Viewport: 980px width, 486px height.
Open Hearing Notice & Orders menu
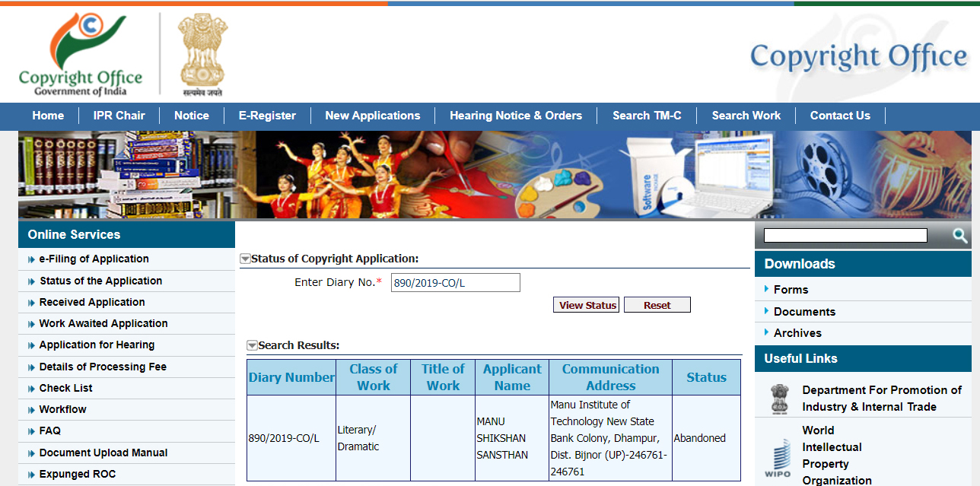(516, 116)
